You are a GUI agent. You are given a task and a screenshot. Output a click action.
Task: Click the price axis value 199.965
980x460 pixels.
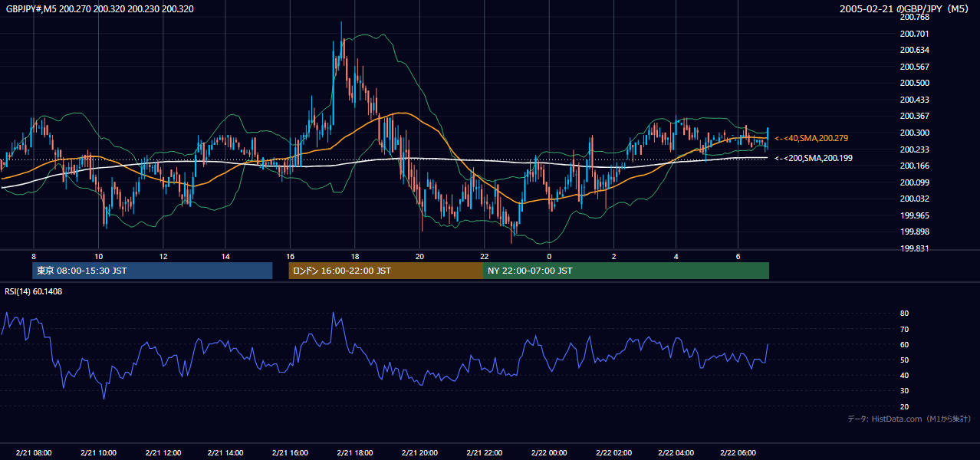(x=916, y=215)
